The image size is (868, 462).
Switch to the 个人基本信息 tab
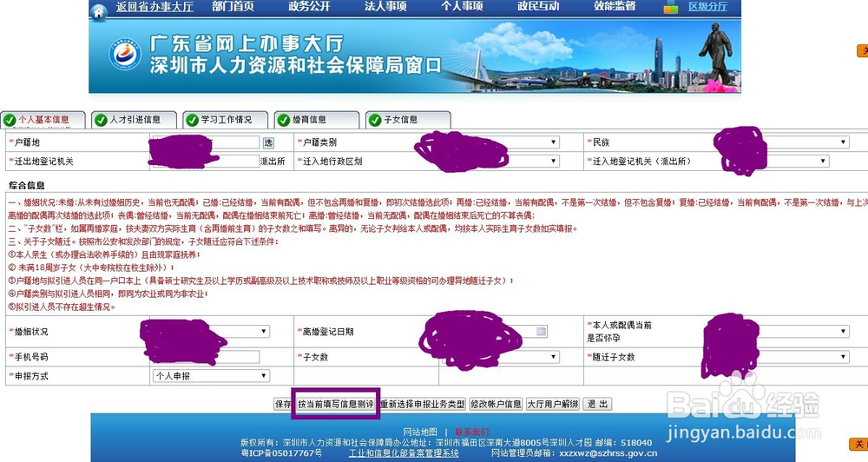43,120
